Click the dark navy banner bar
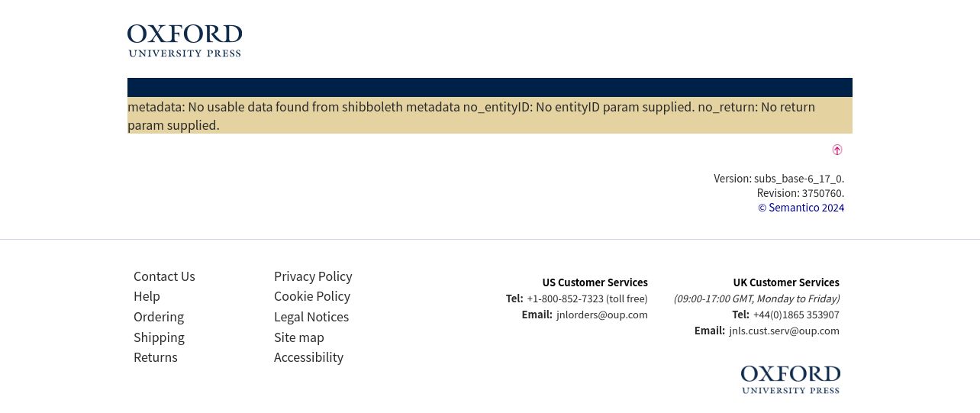 tap(490, 87)
